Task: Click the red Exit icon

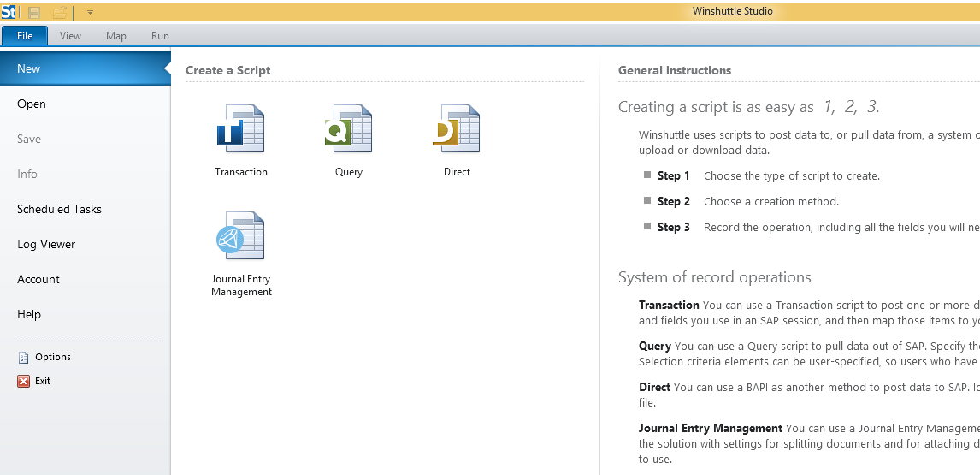Action: point(24,382)
